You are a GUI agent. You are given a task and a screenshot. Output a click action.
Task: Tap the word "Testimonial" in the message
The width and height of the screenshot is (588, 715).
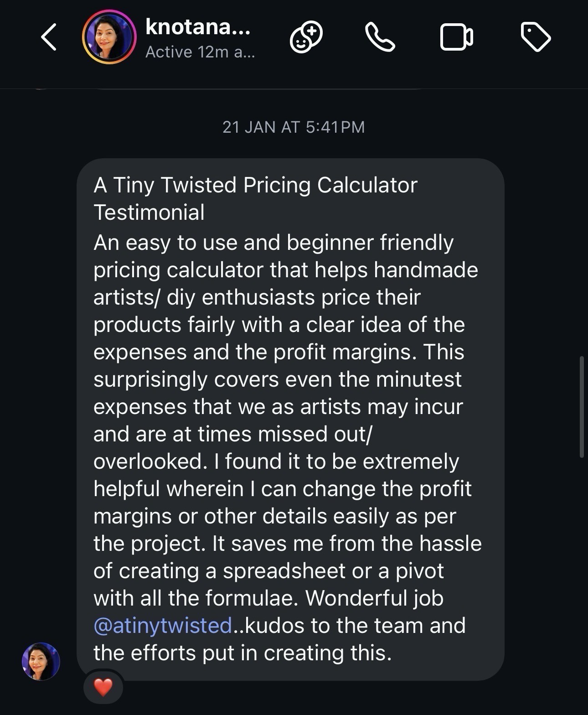(x=149, y=212)
